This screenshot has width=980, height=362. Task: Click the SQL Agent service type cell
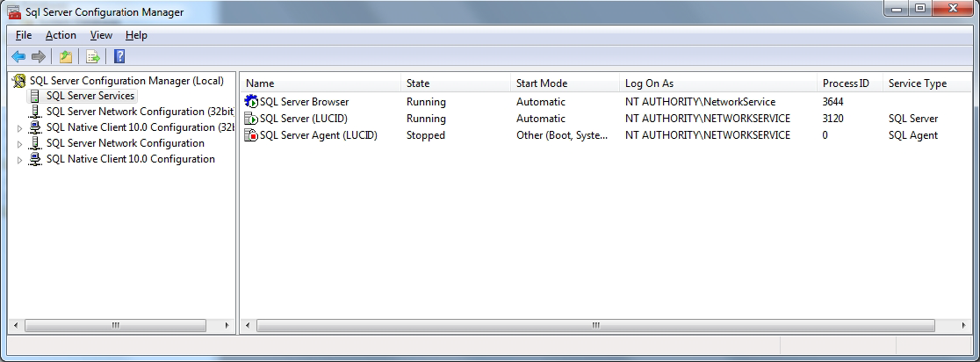(913, 135)
